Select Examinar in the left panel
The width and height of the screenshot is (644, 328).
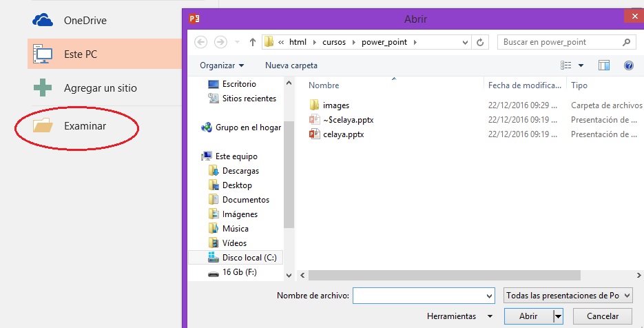tap(85, 125)
